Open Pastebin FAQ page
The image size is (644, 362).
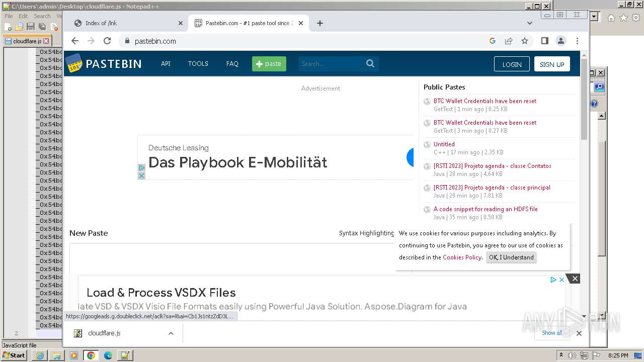click(232, 64)
